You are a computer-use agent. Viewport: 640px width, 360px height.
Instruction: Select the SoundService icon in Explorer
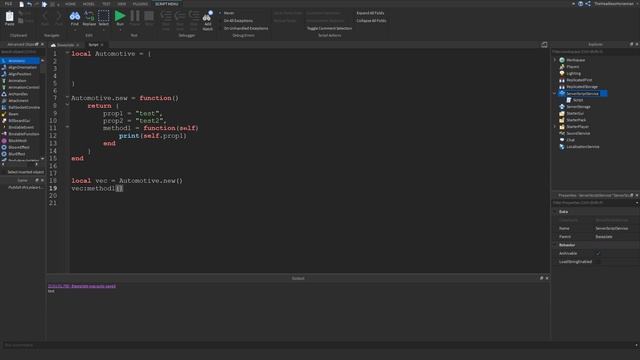pyautogui.click(x=562, y=133)
